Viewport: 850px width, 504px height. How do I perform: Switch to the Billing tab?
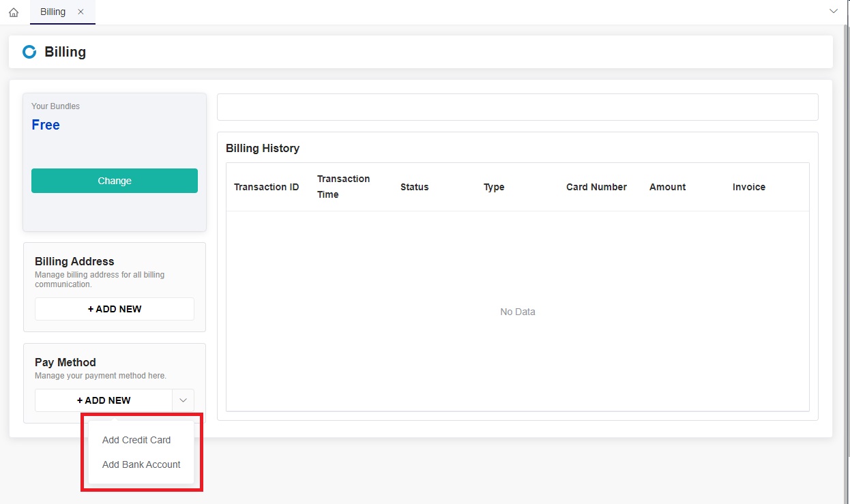[x=52, y=12]
